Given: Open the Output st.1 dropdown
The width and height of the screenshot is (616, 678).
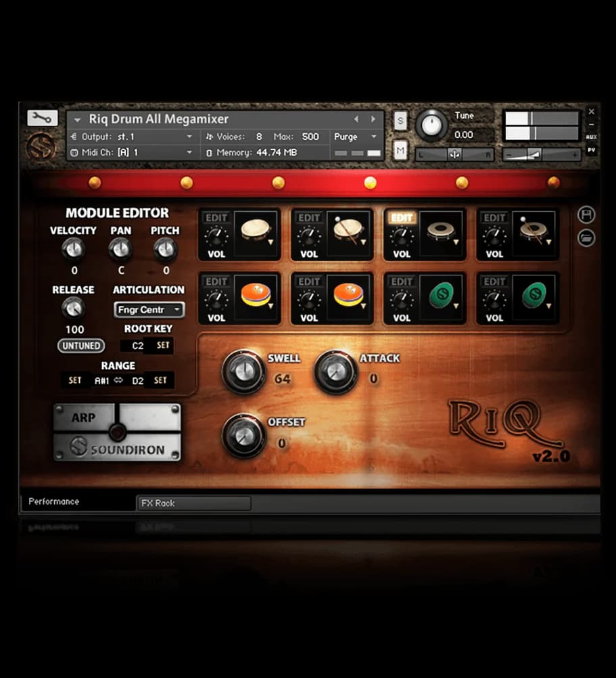Looking at the screenshot, I should pyautogui.click(x=135, y=137).
